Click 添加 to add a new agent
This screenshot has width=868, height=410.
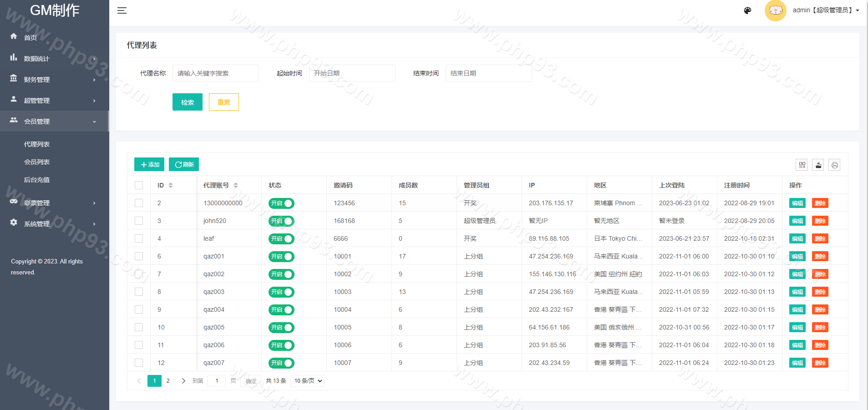[x=149, y=164]
